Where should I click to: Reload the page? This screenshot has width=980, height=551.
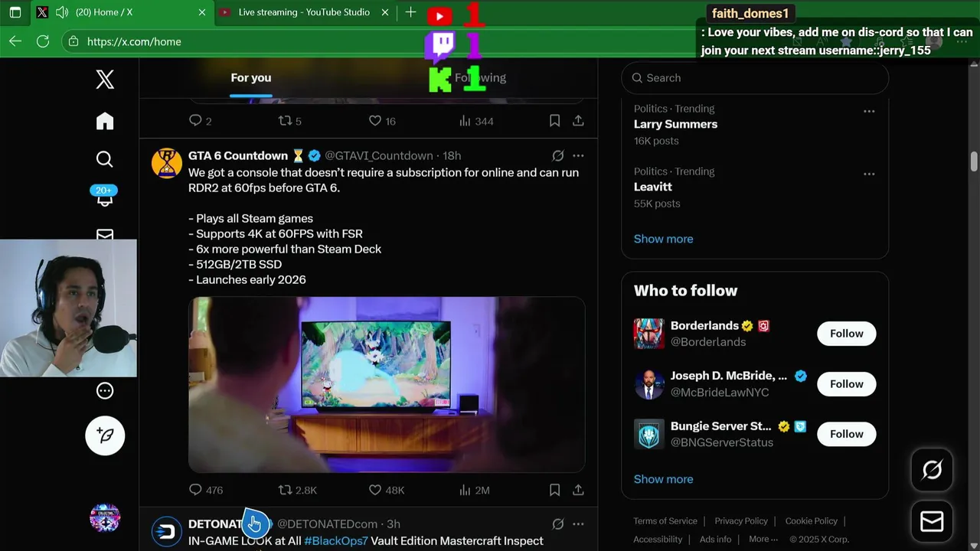tap(43, 41)
